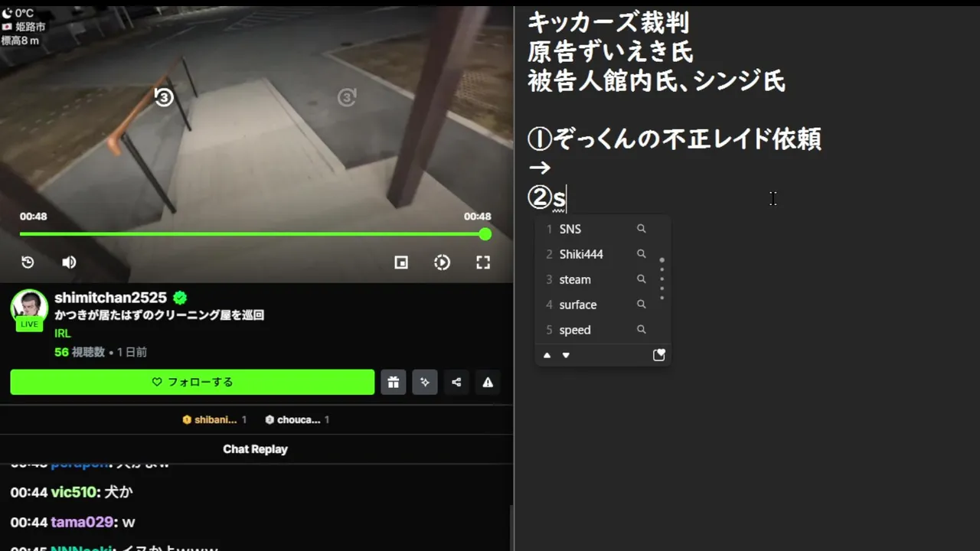
Task: Click the text line キッカーズ裁判
Action: click(x=609, y=23)
